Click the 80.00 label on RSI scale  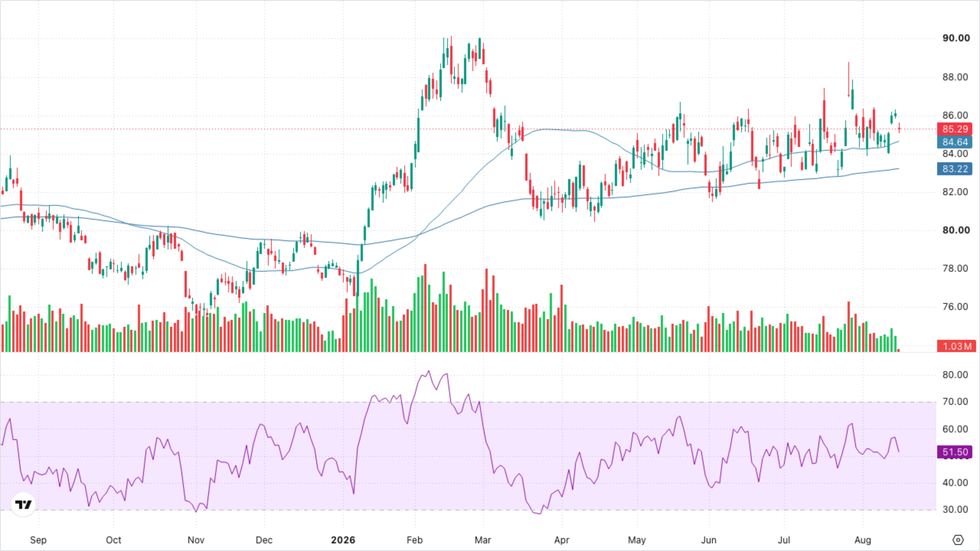(x=955, y=375)
